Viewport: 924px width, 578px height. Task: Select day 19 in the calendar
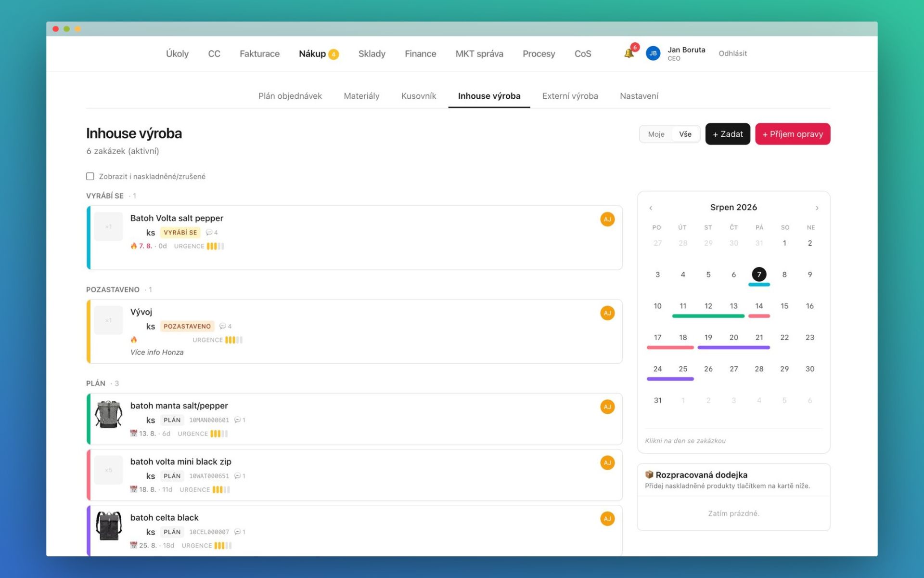point(708,338)
